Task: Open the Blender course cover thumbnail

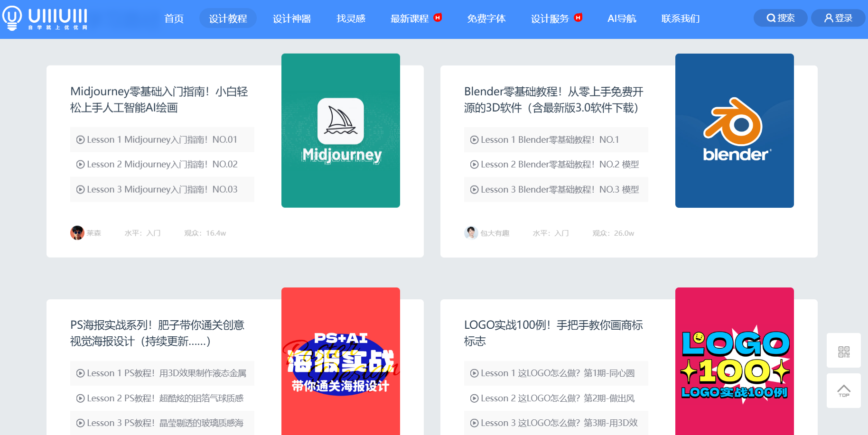Action: pos(735,130)
